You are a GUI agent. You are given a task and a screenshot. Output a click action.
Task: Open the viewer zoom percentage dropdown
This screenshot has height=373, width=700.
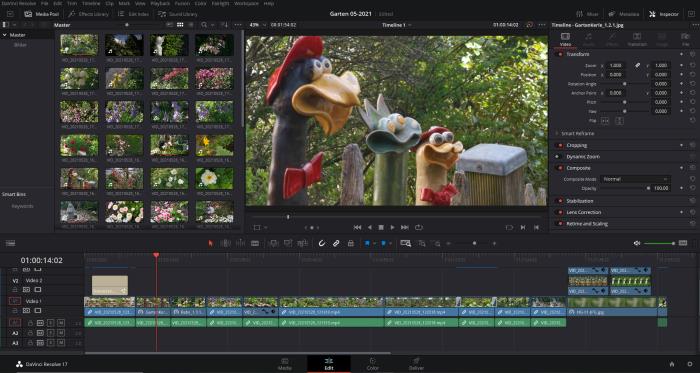(255, 25)
